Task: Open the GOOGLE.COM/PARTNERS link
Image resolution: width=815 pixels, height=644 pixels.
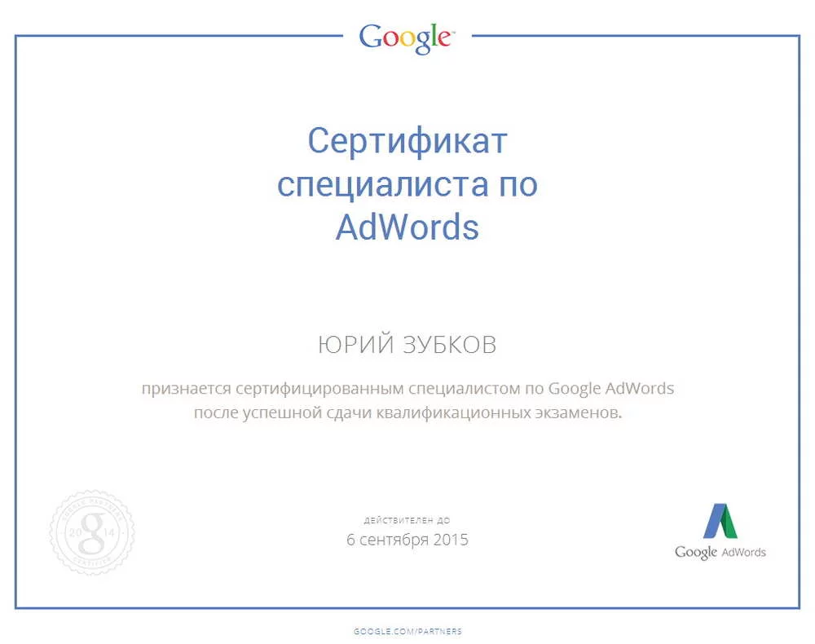Action: click(x=407, y=631)
